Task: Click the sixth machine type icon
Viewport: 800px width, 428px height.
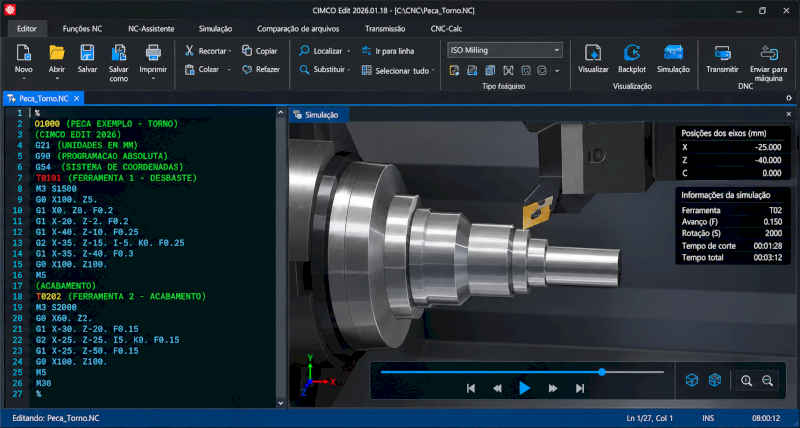Action: (x=542, y=71)
